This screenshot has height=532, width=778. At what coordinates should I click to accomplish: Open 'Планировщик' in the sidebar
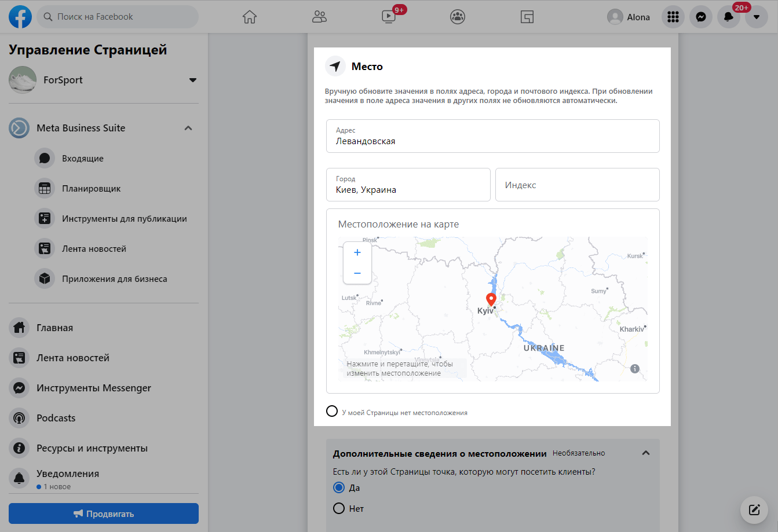coord(91,189)
